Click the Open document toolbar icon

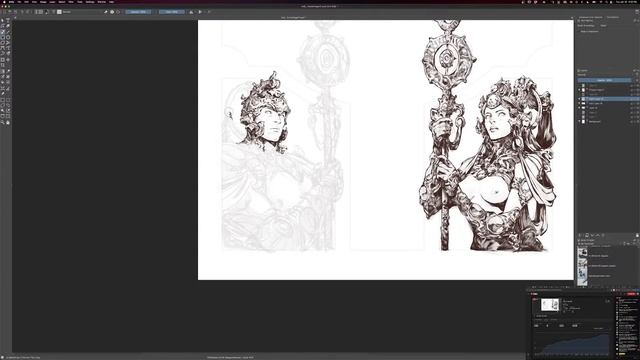click(x=9, y=12)
